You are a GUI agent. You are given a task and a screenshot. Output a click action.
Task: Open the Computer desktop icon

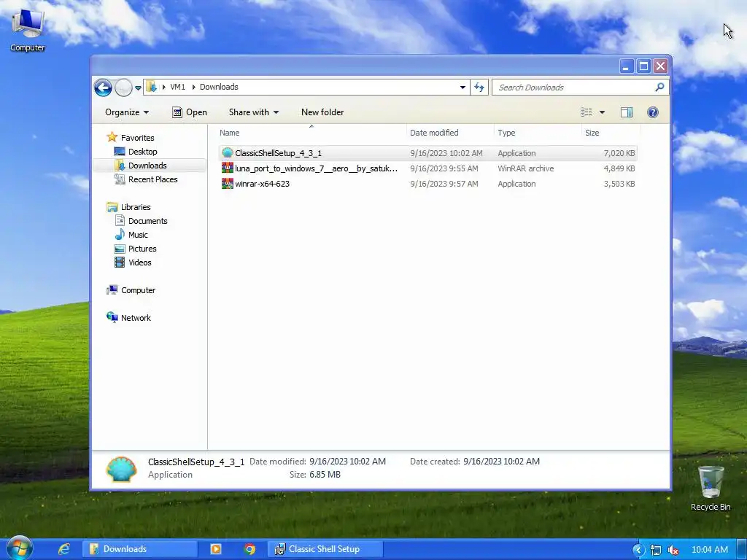point(28,29)
